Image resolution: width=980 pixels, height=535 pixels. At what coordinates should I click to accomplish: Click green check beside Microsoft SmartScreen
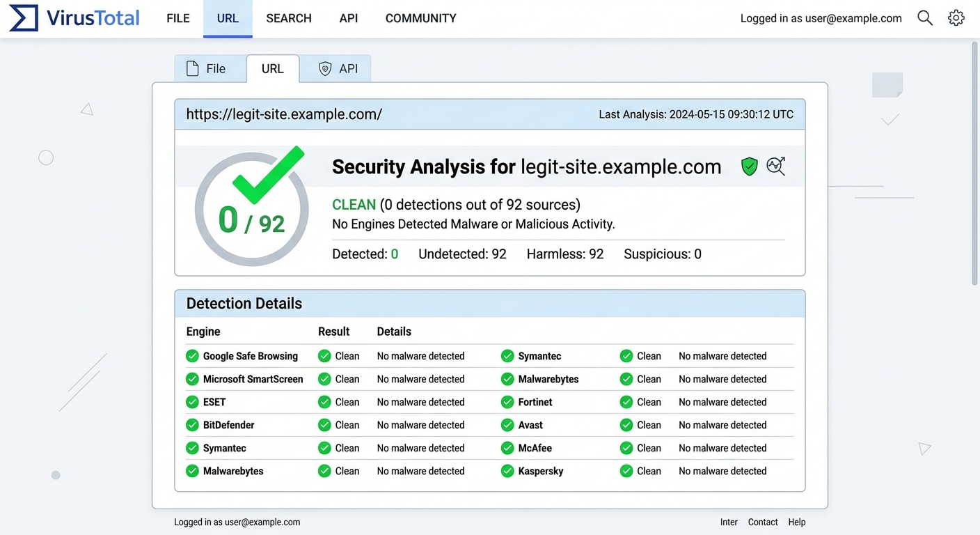[x=192, y=379]
